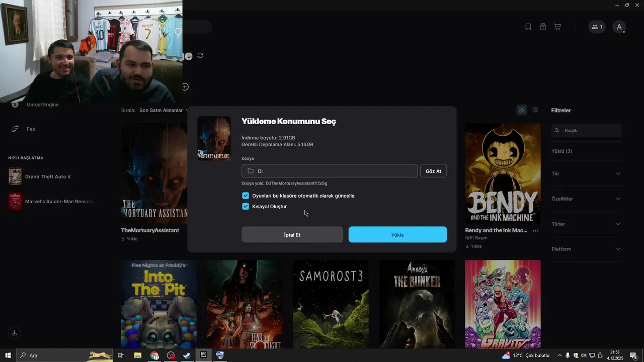Image resolution: width=644 pixels, height=362 pixels.
Task: Uncheck auto-update games in this folder
Action: pos(246,196)
